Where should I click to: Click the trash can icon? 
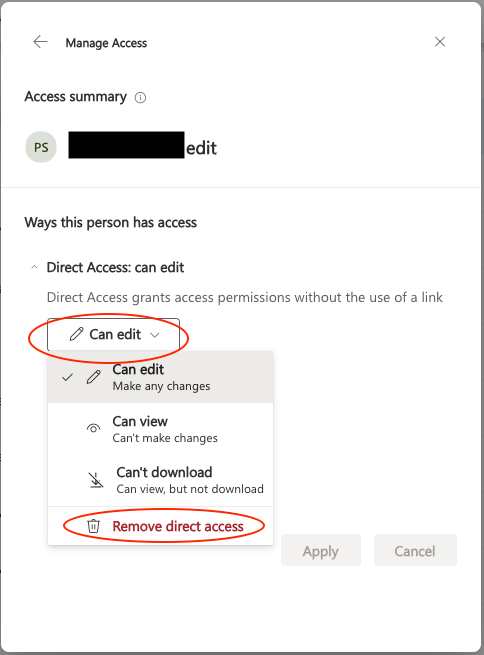(94, 526)
